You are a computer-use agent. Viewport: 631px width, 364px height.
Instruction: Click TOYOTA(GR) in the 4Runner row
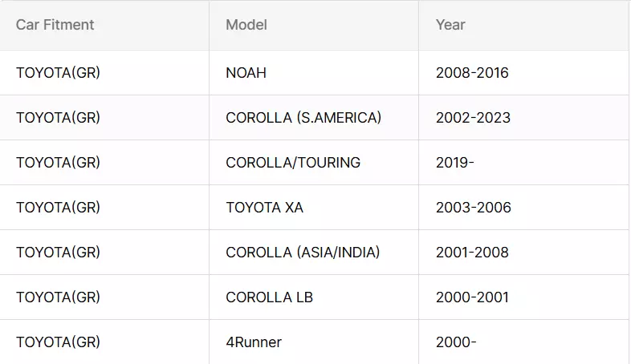coord(58,342)
